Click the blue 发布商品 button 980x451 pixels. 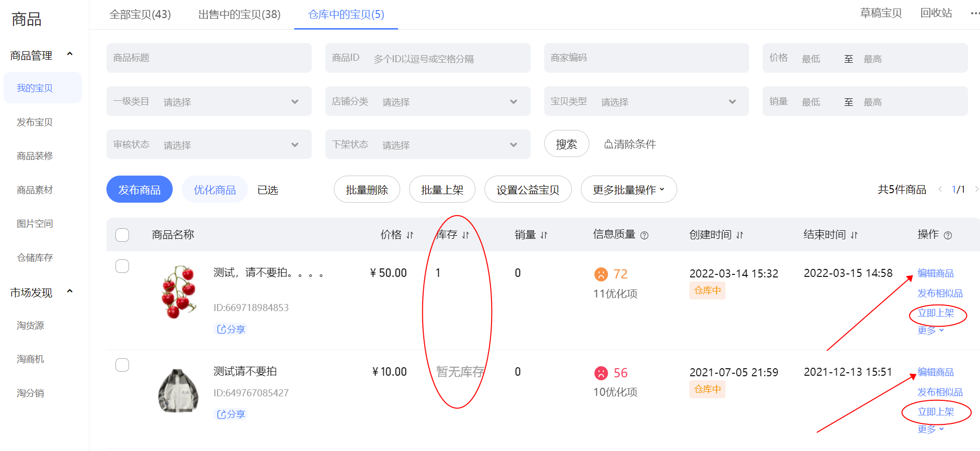pos(140,190)
